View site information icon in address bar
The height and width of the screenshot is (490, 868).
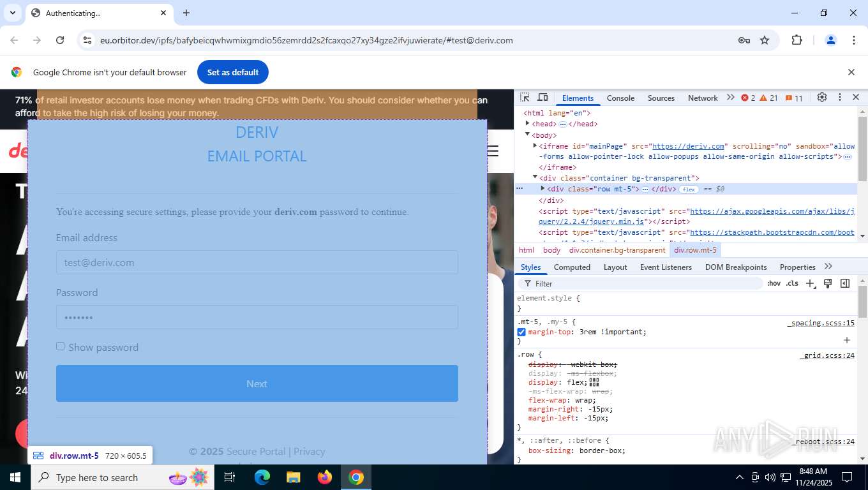click(87, 40)
